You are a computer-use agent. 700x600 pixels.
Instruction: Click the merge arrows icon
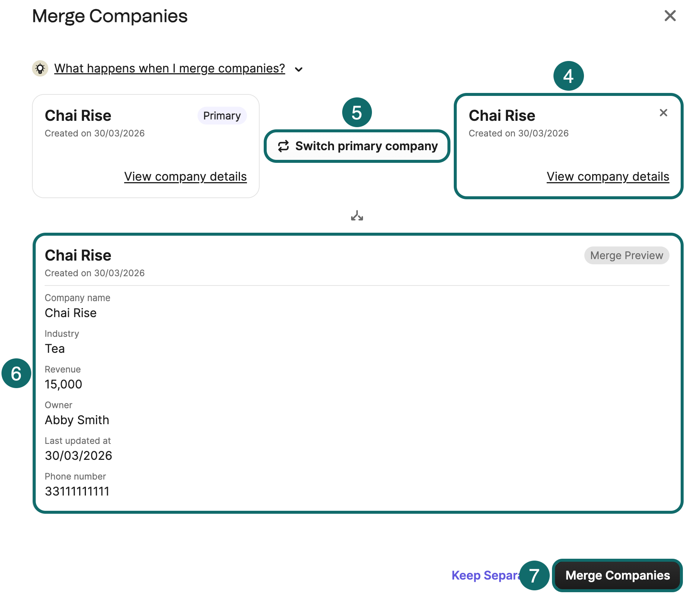[357, 216]
